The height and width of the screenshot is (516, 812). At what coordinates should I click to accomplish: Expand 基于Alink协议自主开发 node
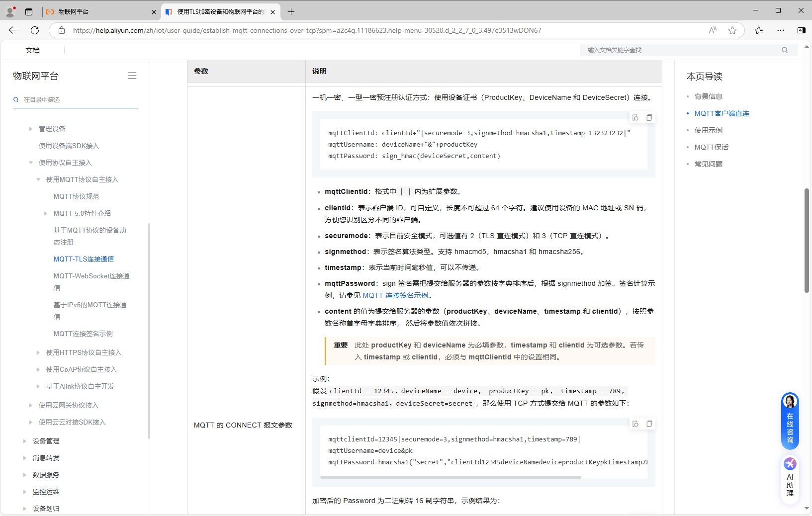pyautogui.click(x=38, y=386)
